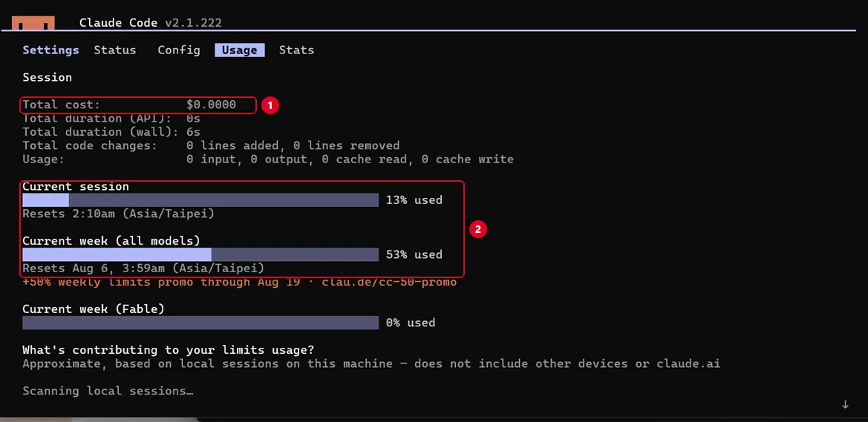Image resolution: width=868 pixels, height=422 pixels.
Task: Click the Total code changes line
Action: point(211,145)
